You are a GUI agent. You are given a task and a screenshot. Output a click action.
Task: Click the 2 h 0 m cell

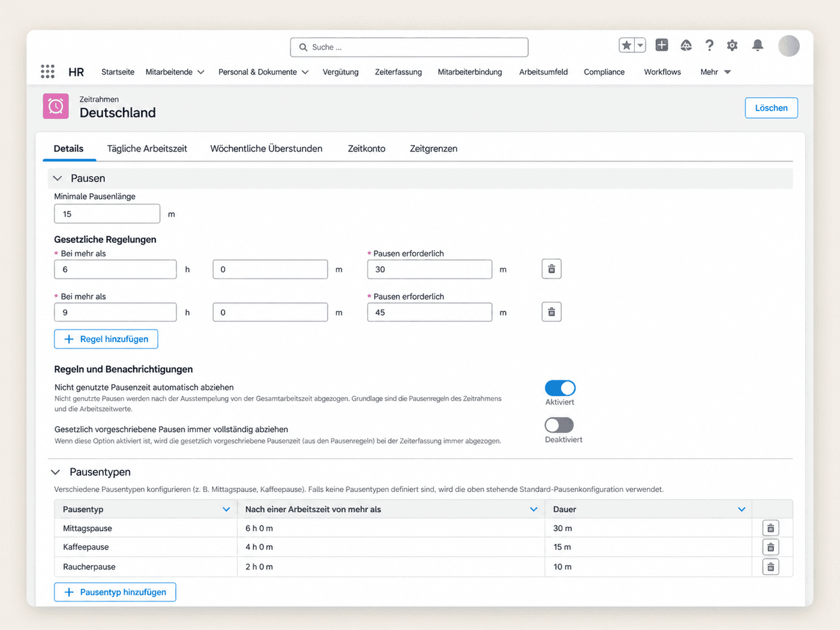coord(391,567)
